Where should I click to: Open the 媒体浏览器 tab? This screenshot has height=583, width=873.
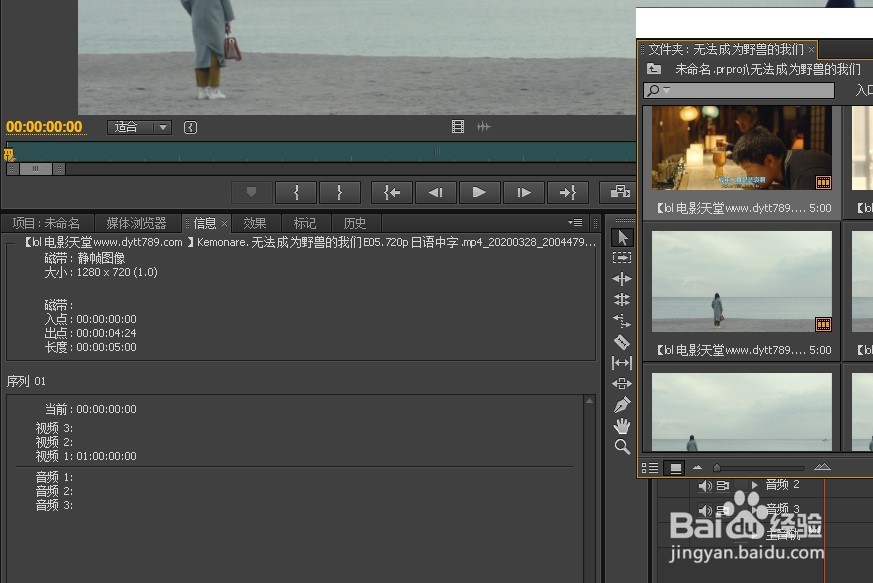pos(136,223)
